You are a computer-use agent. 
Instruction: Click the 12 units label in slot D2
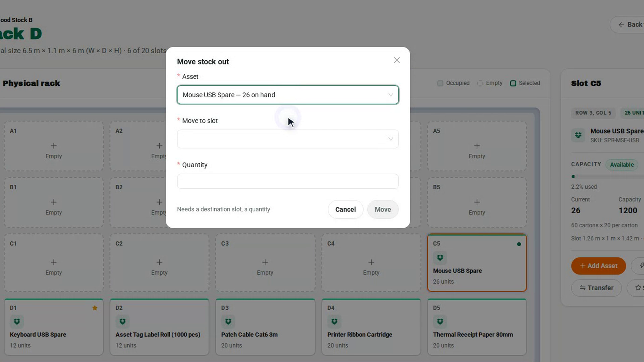coord(126,345)
